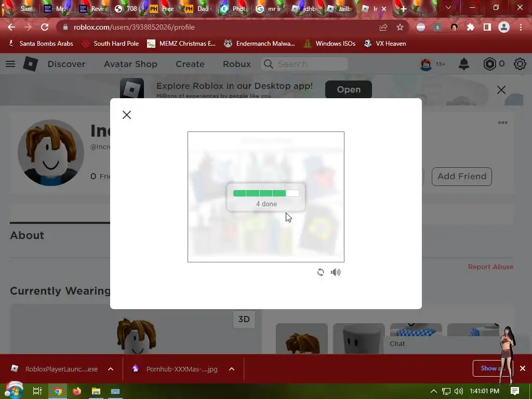Toggle Chrome side panel icon
This screenshot has width=532, height=399.
pos(487,27)
